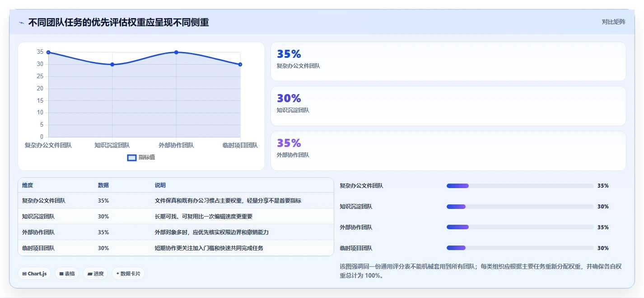Click x-axis label 知识沉淀团队 under chart
This screenshot has height=298, width=644.
tap(112, 146)
